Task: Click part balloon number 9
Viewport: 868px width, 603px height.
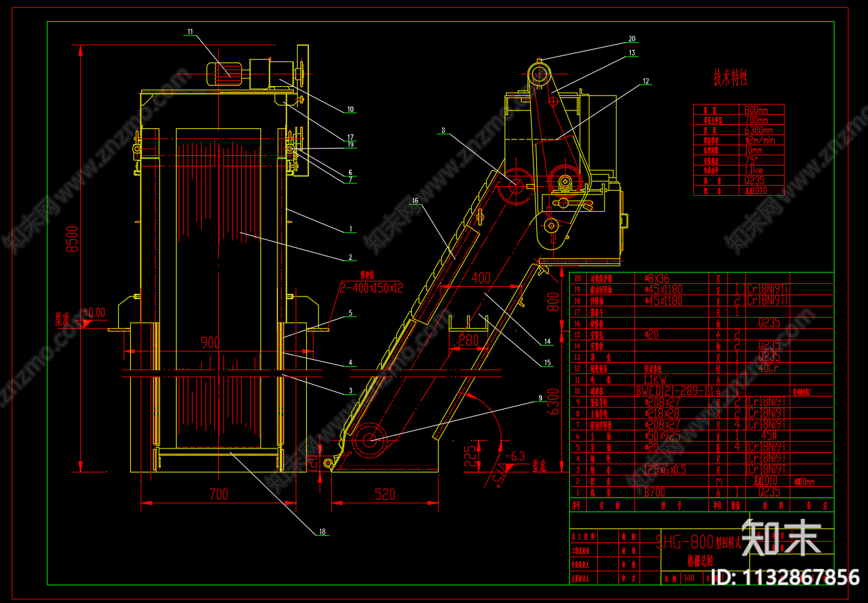Action: coord(541,398)
